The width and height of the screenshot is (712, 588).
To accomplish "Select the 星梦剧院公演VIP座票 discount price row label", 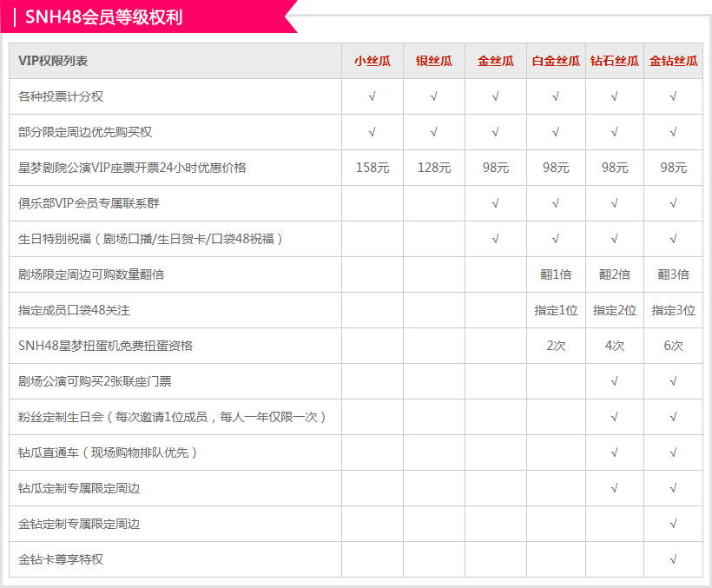I will [132, 168].
